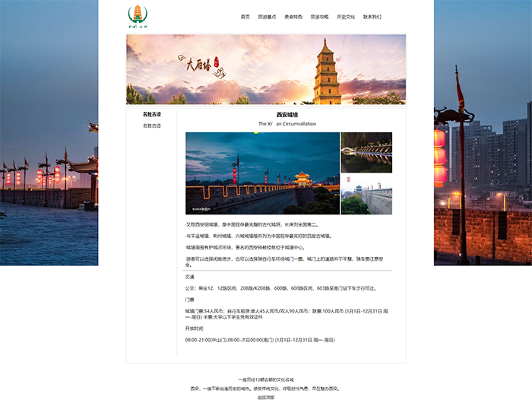The height and width of the screenshot is (403, 532).
Task: Open the 旅游景点 navigation item
Action: 267,17
